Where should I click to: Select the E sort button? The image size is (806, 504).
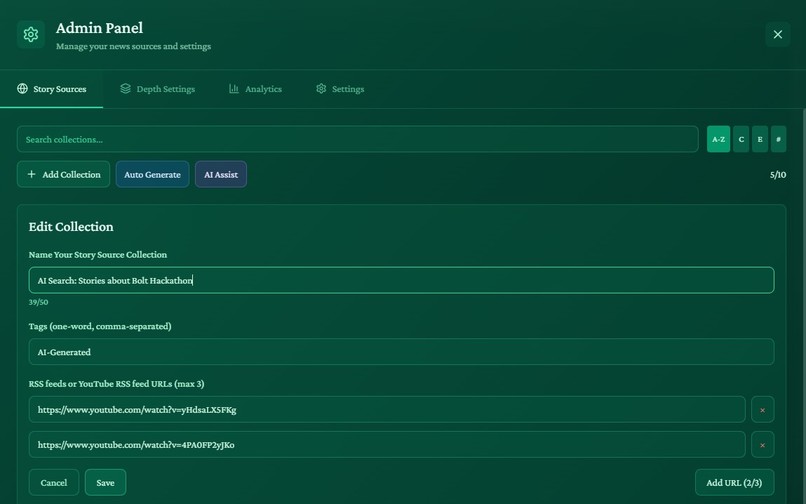click(x=760, y=139)
